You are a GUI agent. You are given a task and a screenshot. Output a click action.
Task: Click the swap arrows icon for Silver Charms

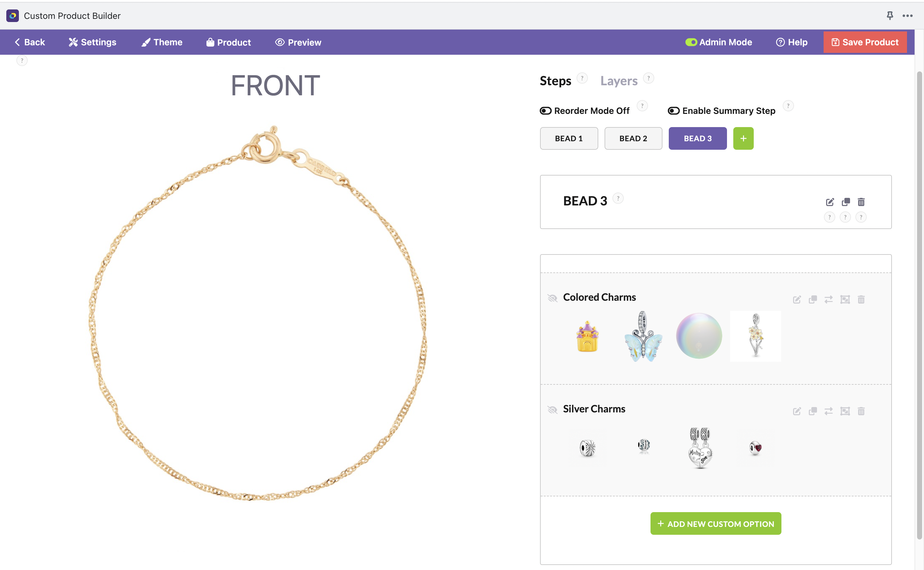[828, 411]
